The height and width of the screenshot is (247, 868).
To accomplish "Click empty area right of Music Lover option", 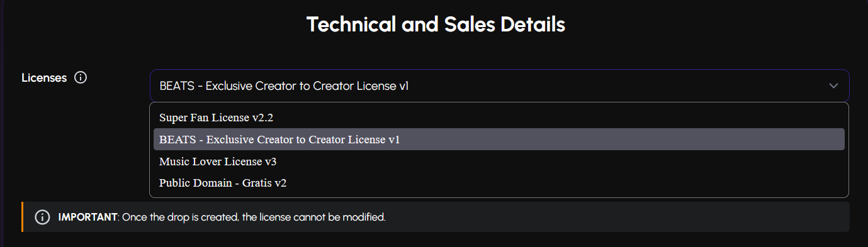I will (560, 162).
